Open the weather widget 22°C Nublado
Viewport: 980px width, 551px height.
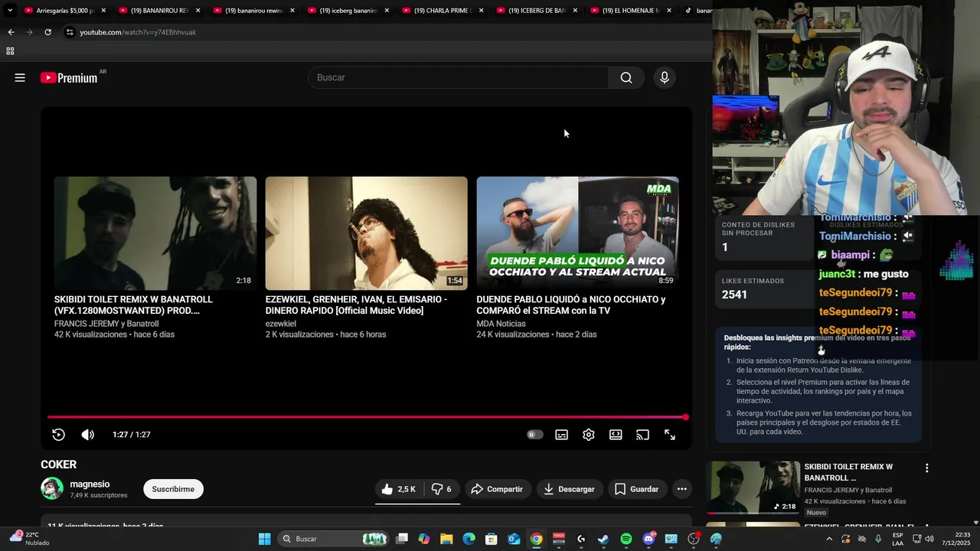(x=29, y=539)
